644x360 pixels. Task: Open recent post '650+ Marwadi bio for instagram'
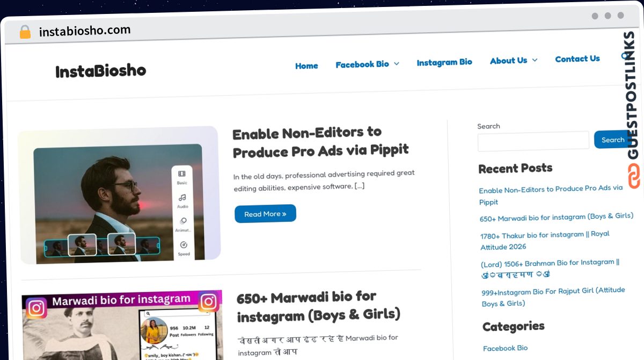coord(557,217)
